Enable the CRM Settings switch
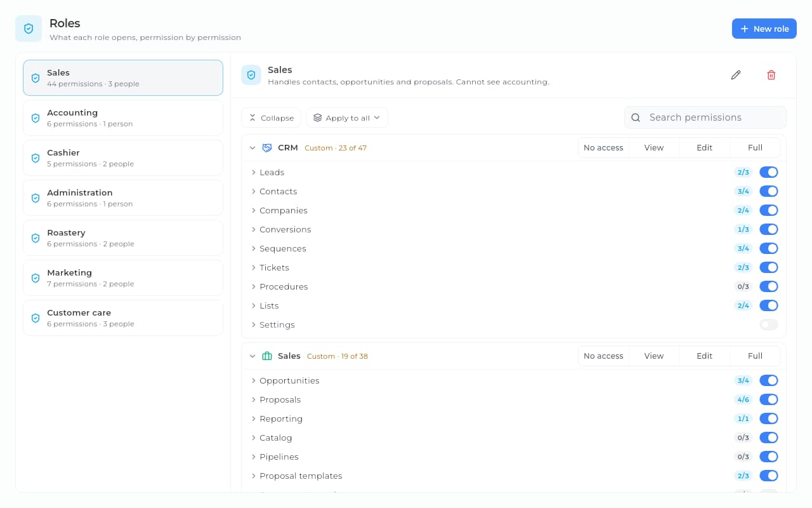 tap(769, 324)
